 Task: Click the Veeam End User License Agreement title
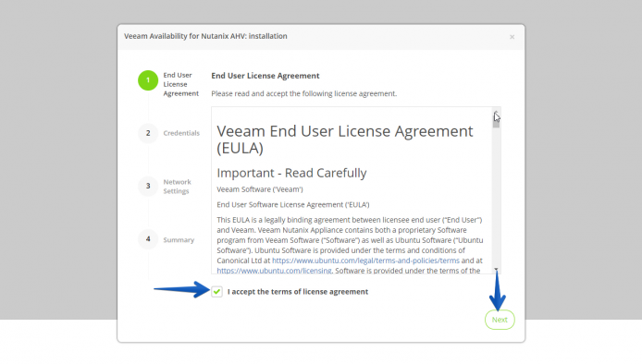coord(345,140)
